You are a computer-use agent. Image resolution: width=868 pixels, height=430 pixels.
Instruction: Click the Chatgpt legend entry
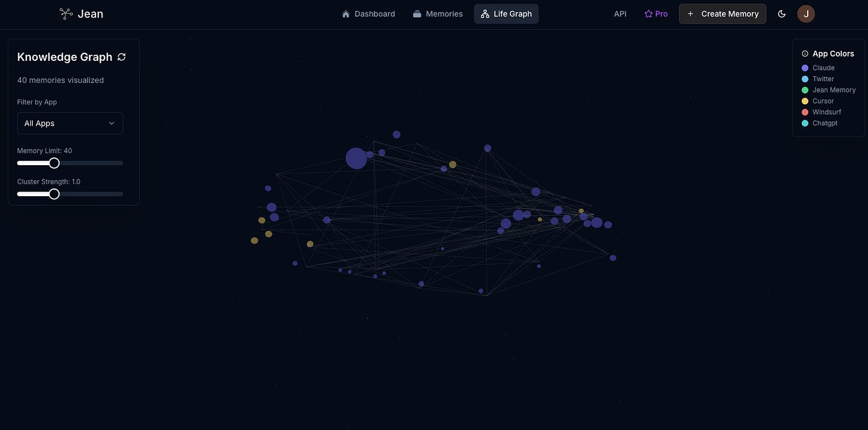(820, 123)
